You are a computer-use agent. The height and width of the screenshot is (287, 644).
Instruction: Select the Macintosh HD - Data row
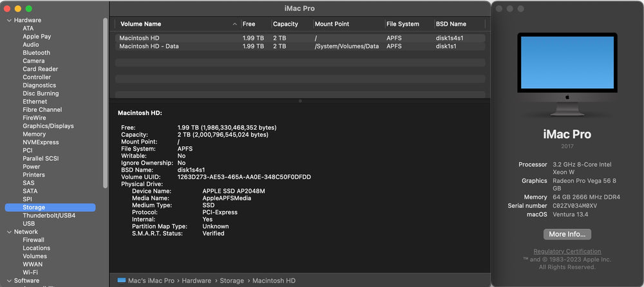(x=300, y=46)
